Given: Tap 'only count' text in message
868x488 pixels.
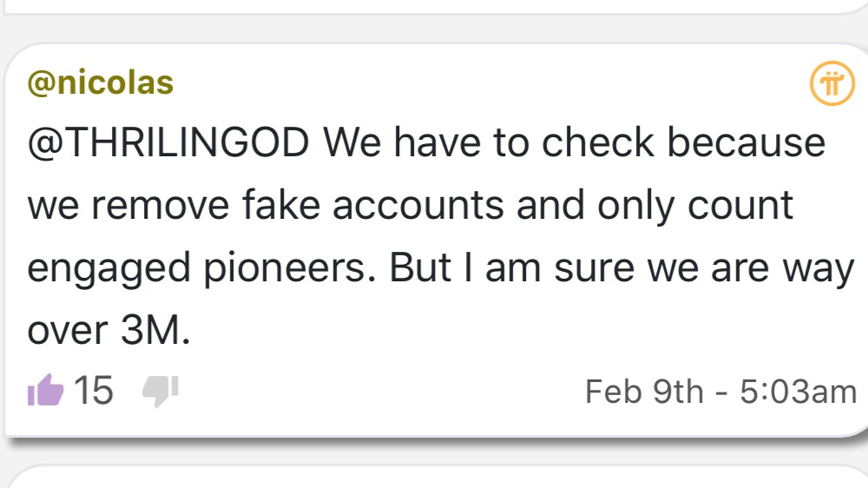Looking at the screenshot, I should click(695, 206).
